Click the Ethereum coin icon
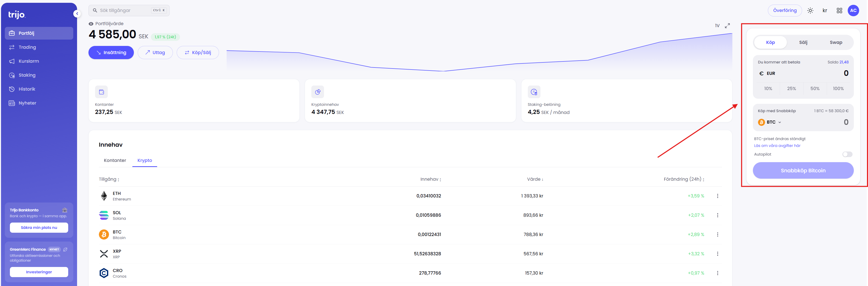Screen dimensions: 868x286 104,196
